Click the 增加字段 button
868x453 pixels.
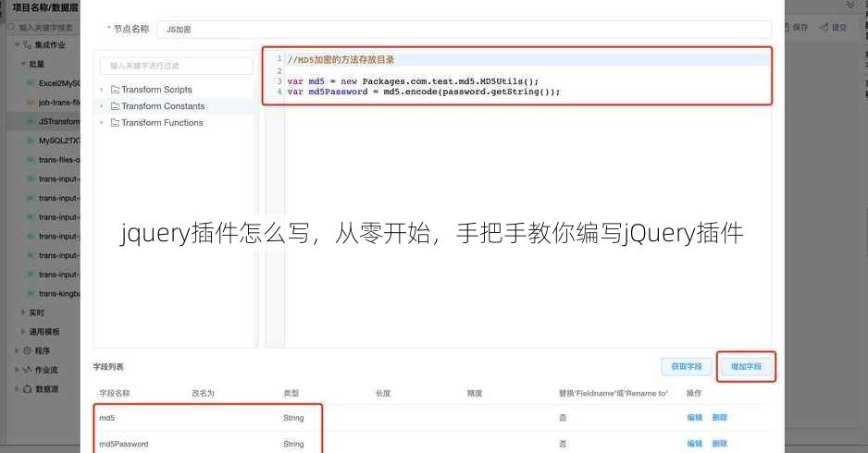746,367
